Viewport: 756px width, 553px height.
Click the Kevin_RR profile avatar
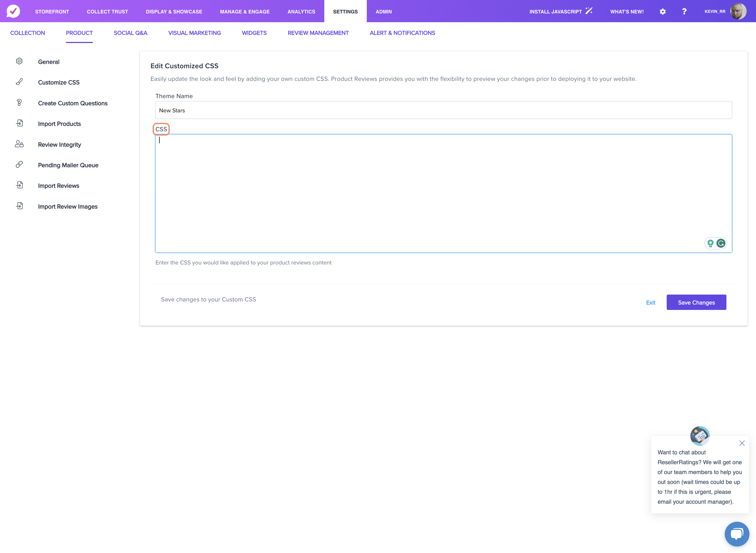(x=738, y=11)
